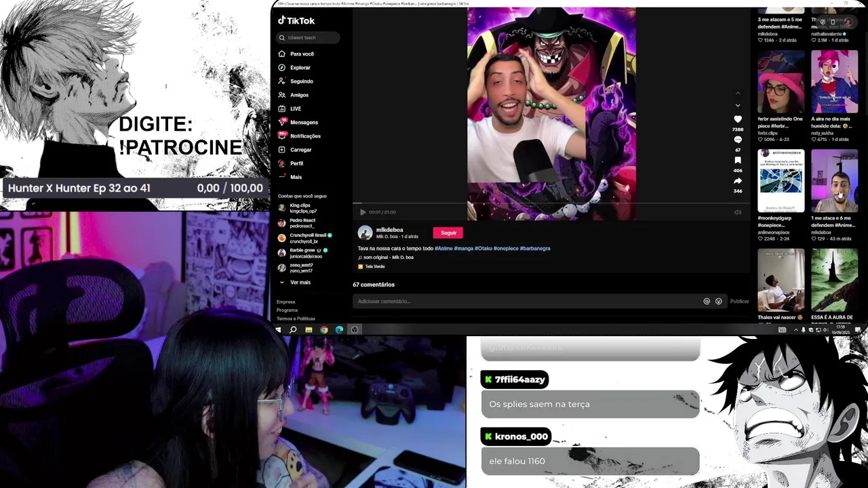Open #monkeydgarp animeonepiece video thumbnail
The width and height of the screenshot is (868, 488).
click(781, 180)
